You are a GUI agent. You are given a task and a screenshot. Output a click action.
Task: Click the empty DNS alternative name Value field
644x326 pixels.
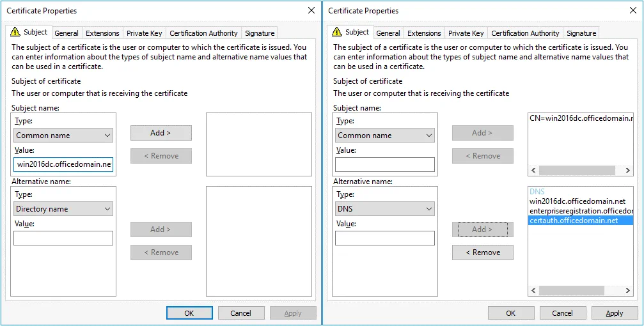coord(385,238)
